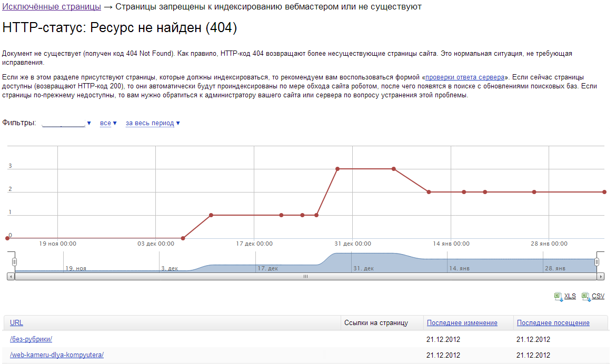Open "проверки ответа сервера" link
Screen dimensions: 616x364
pyautogui.click(x=465, y=77)
